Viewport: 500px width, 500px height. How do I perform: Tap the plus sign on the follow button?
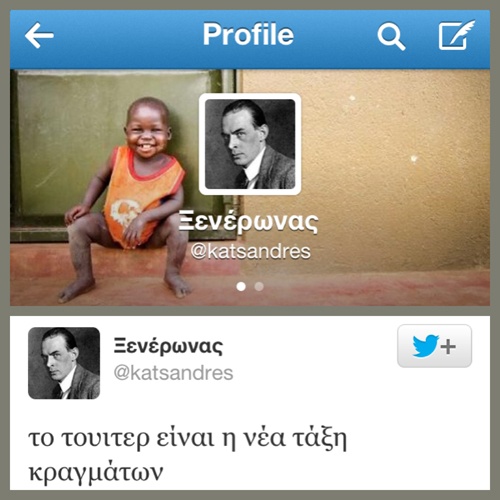pos(448,347)
